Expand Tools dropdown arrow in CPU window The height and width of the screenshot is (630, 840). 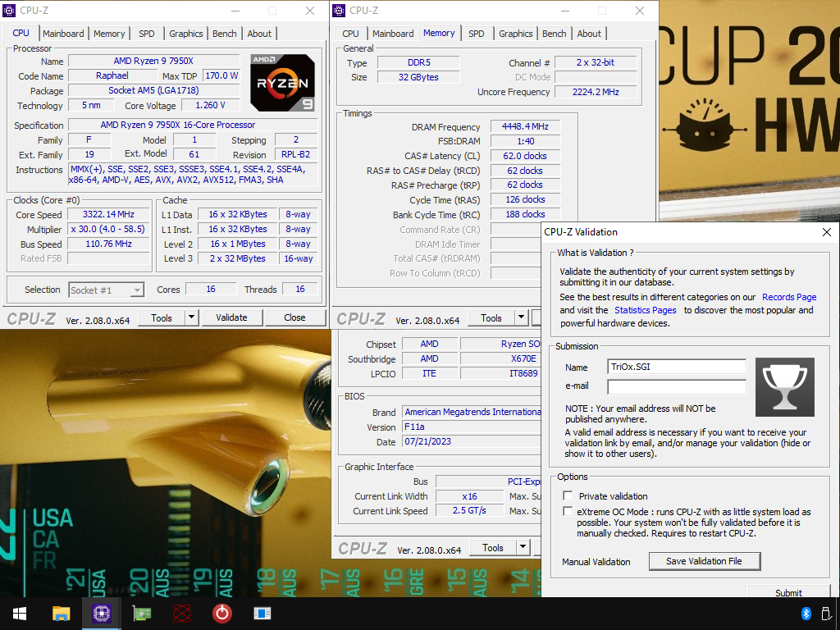(192, 317)
